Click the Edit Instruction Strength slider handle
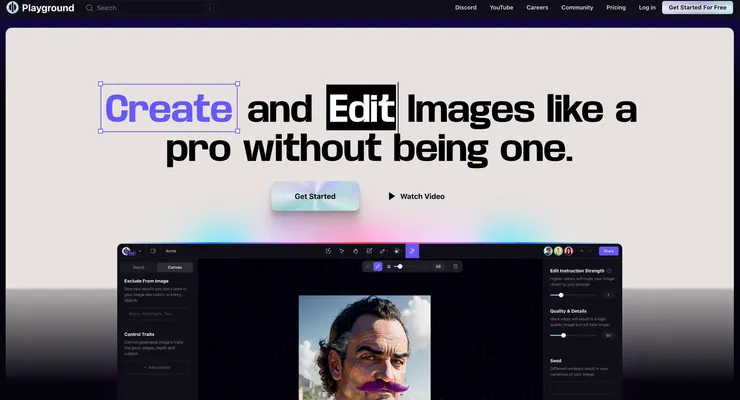 [x=561, y=295]
